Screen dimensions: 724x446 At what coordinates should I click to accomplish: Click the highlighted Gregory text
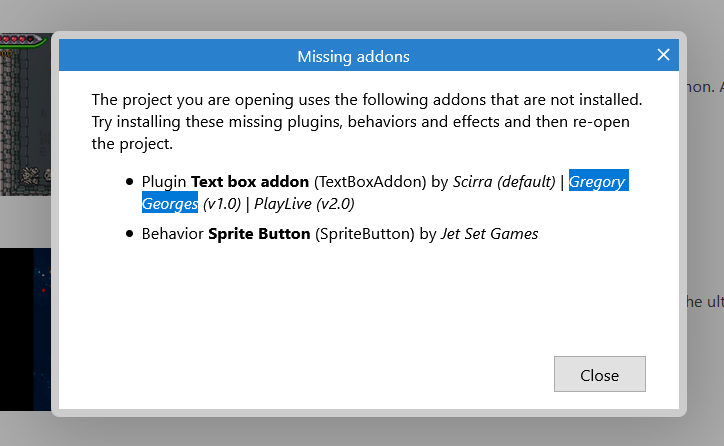598,181
